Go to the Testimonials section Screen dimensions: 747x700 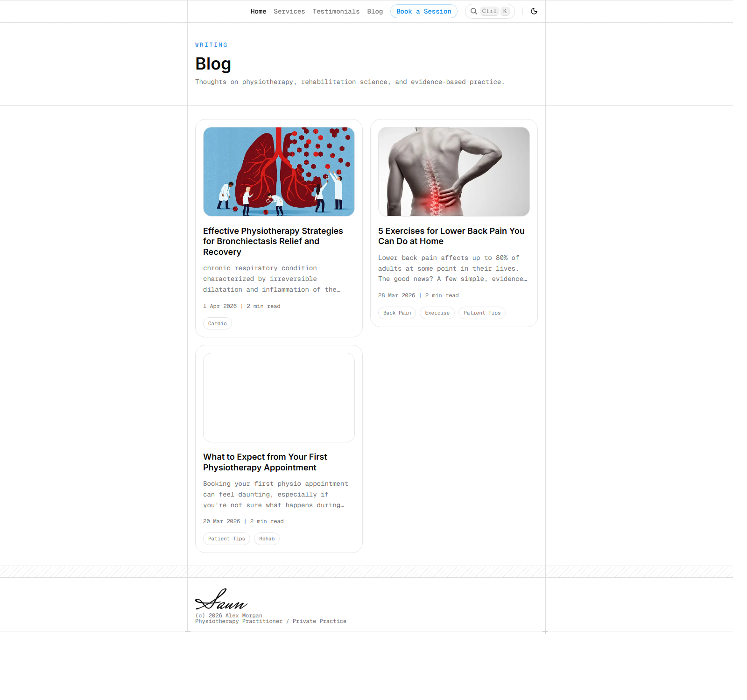pos(336,11)
